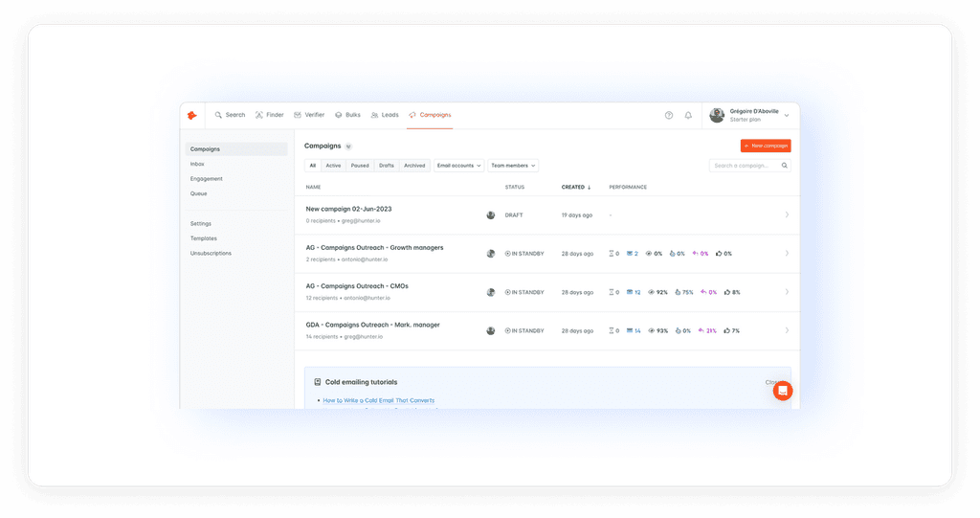Click the Hunter logo icon

click(x=191, y=115)
